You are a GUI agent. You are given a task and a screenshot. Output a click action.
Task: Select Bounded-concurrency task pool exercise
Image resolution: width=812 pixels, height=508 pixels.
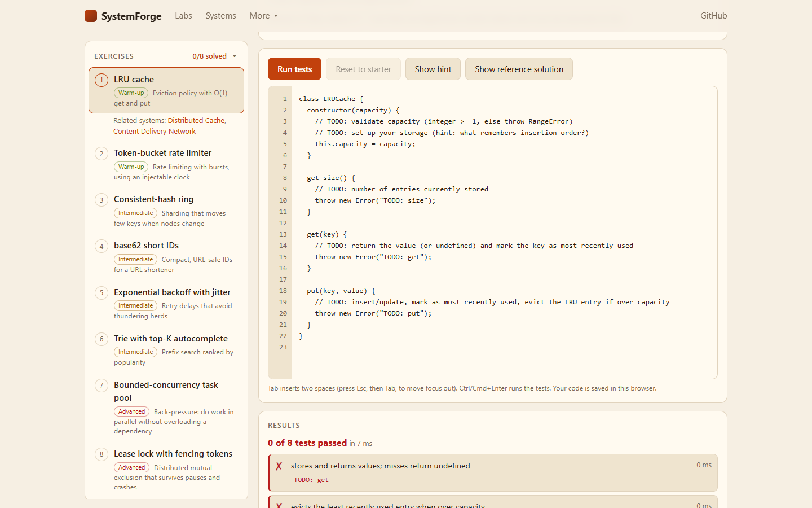point(166,407)
